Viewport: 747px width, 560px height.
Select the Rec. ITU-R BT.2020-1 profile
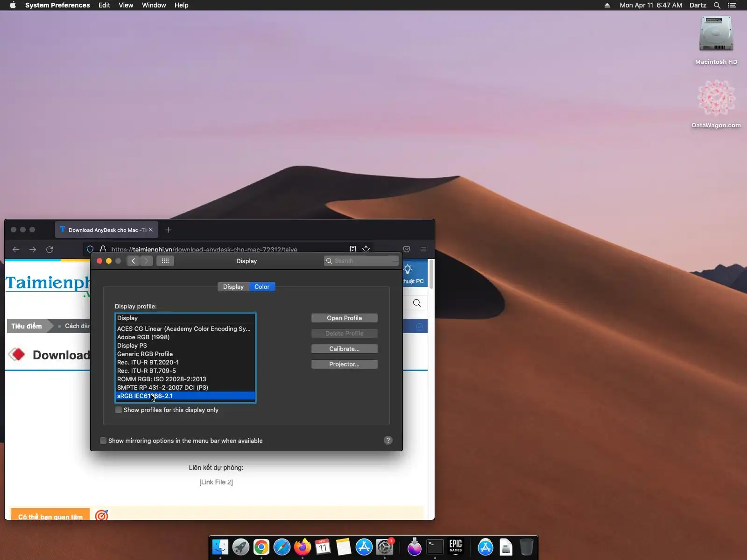pyautogui.click(x=185, y=362)
